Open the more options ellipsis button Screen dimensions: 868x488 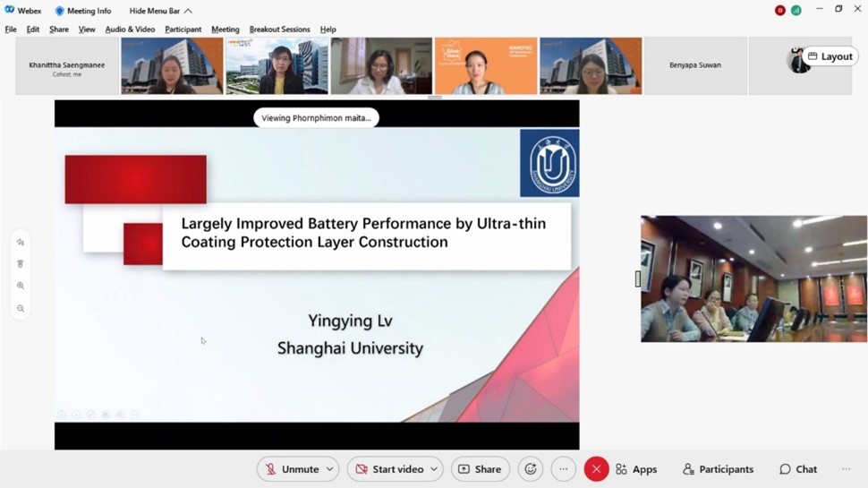coord(563,469)
